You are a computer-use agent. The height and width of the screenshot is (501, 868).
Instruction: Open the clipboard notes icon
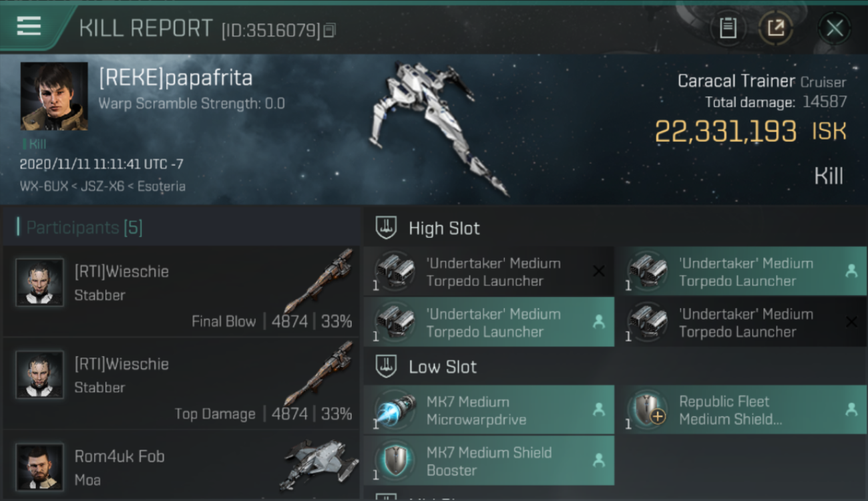click(x=728, y=27)
